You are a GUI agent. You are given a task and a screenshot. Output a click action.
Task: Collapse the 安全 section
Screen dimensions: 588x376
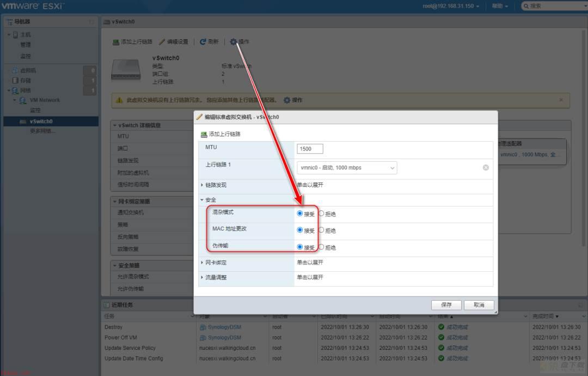pyautogui.click(x=202, y=200)
